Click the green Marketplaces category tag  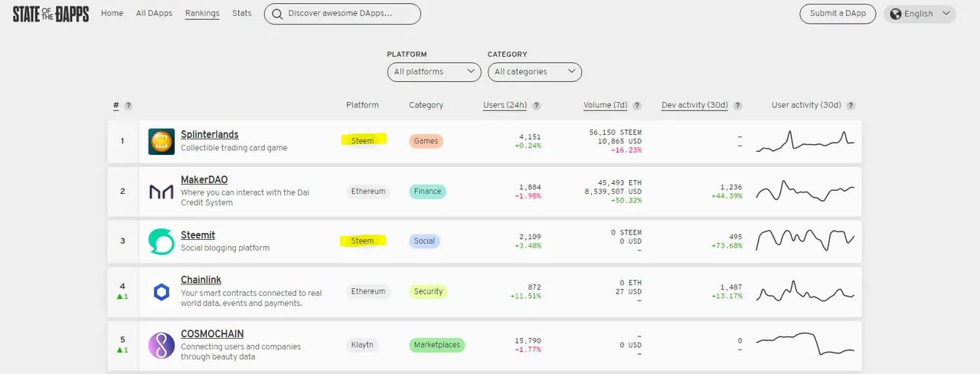coord(436,345)
